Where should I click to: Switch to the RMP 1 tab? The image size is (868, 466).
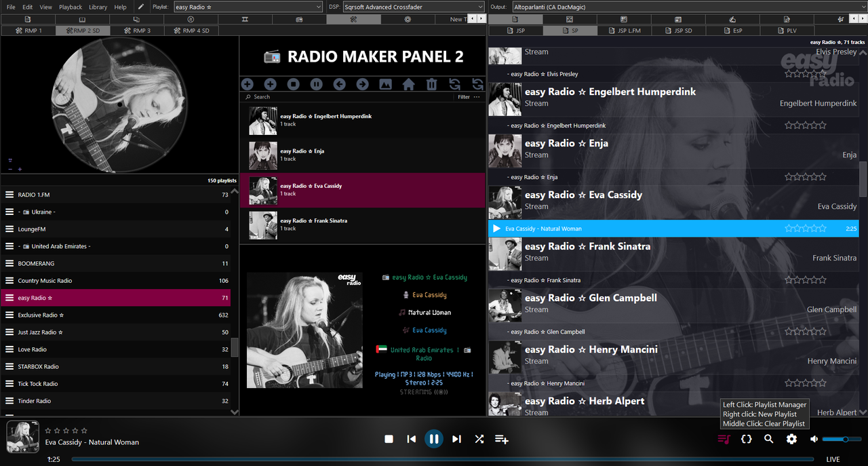(x=27, y=31)
